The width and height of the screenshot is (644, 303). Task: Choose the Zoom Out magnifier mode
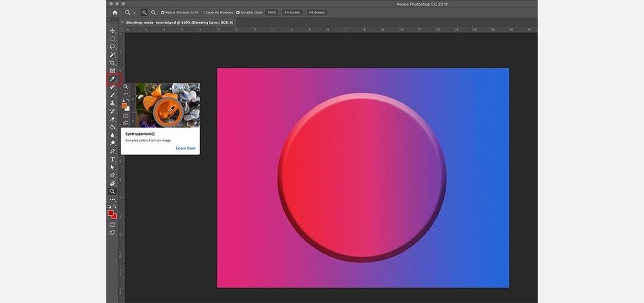click(x=153, y=12)
